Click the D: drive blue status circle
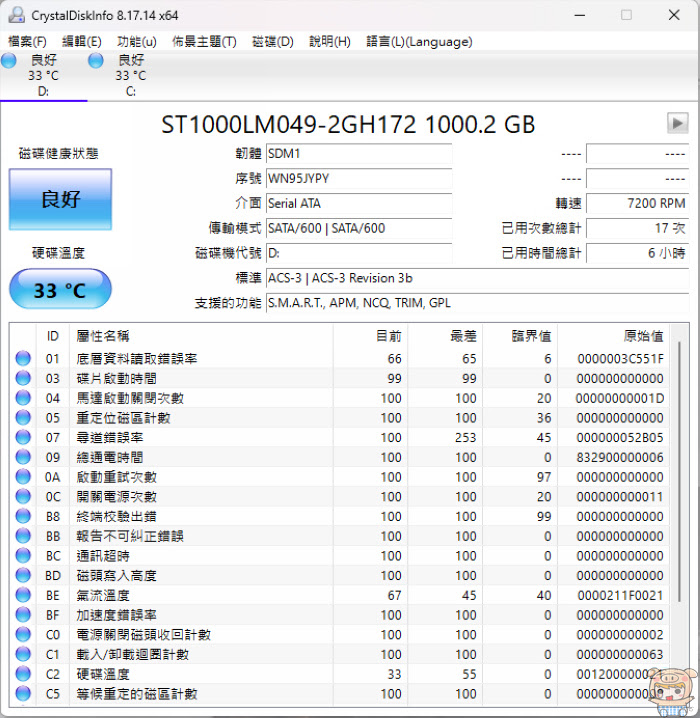 tap(9, 60)
